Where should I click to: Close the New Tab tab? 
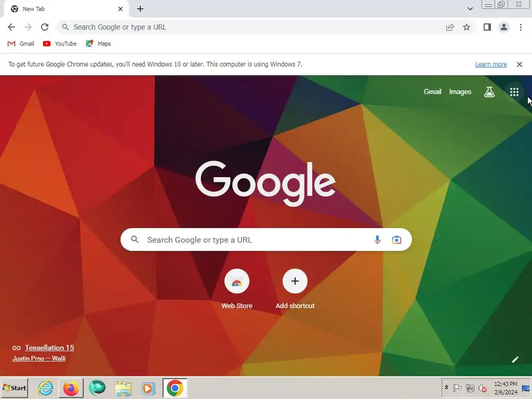[x=121, y=9]
